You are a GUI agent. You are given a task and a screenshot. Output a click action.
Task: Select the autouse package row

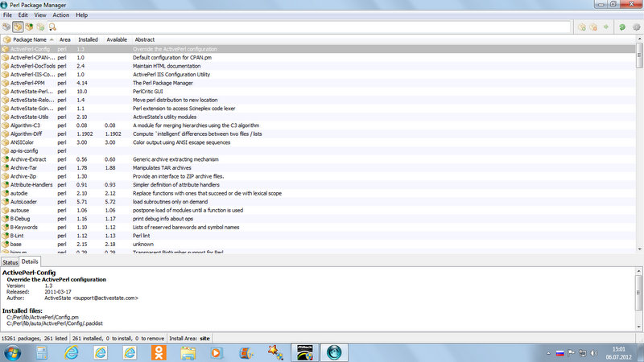pos(318,210)
